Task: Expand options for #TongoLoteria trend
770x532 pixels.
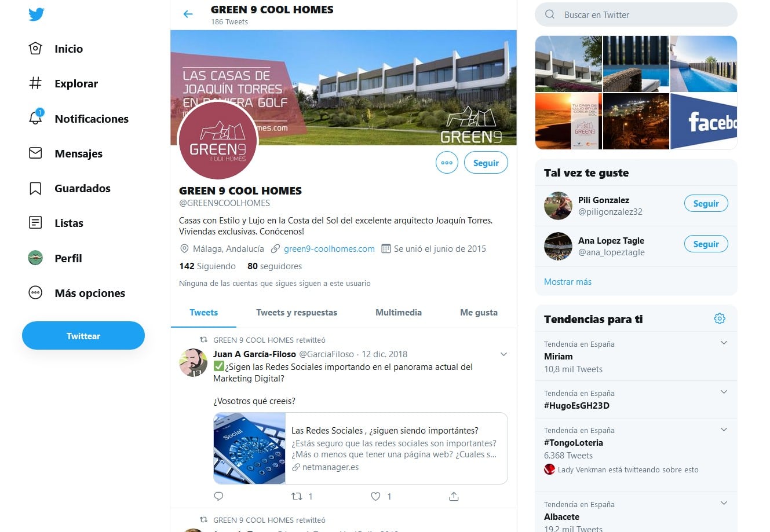Action: [x=724, y=430]
